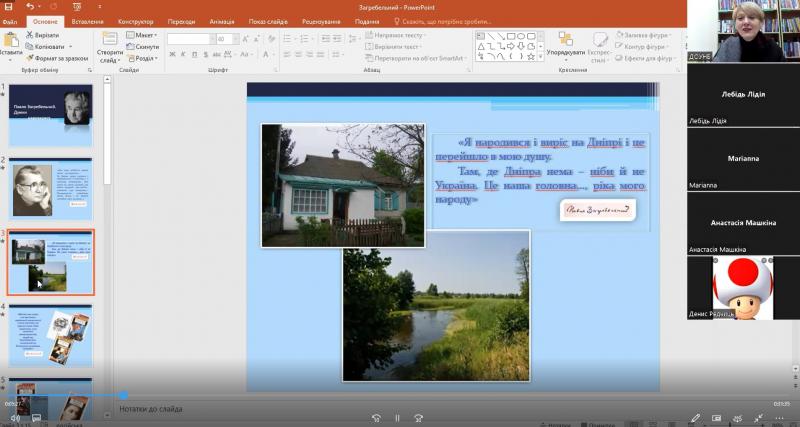Image resolution: width=800 pixels, height=427 pixels.
Task: Pause the video playback
Action: tap(397, 419)
